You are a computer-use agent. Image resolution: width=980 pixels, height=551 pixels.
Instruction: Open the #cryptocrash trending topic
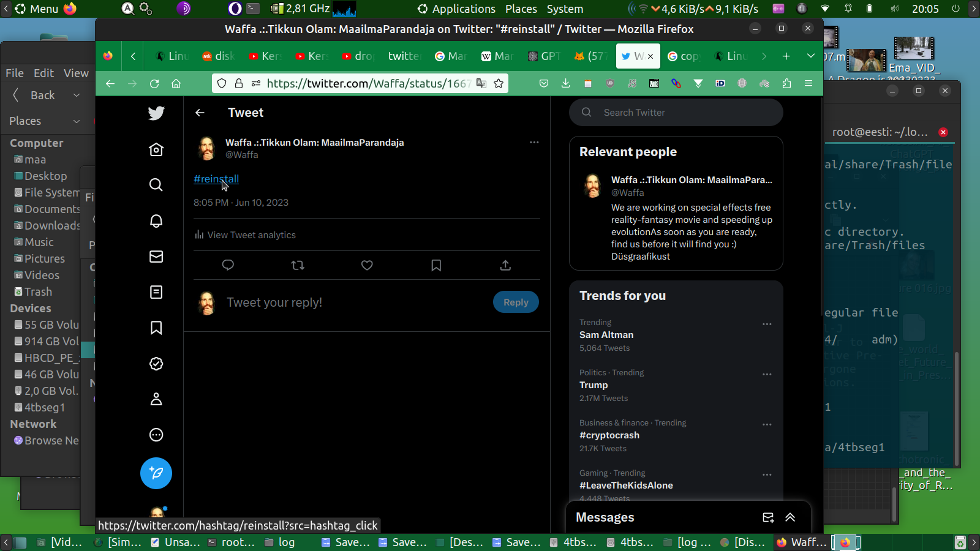(609, 435)
